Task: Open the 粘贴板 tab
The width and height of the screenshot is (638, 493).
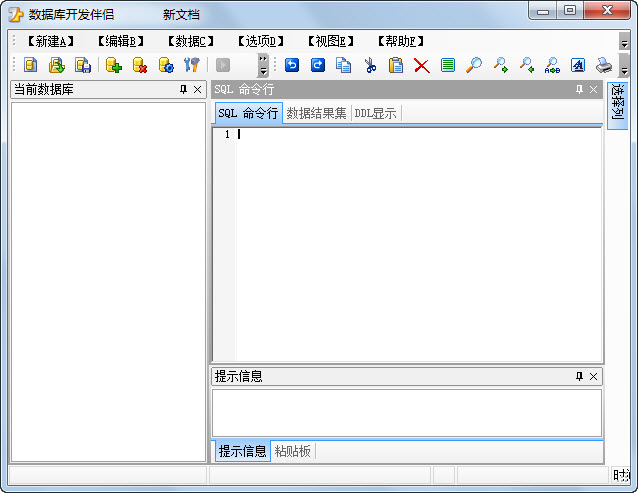Action: [293, 451]
